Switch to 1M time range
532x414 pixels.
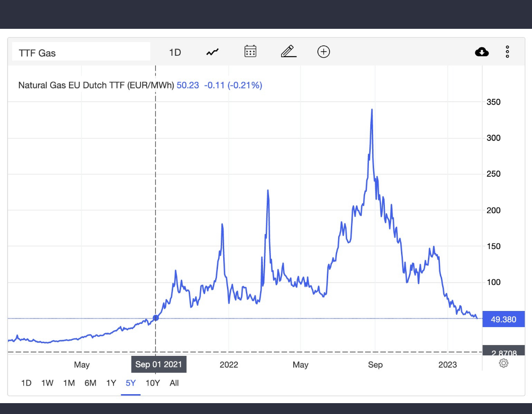[69, 383]
